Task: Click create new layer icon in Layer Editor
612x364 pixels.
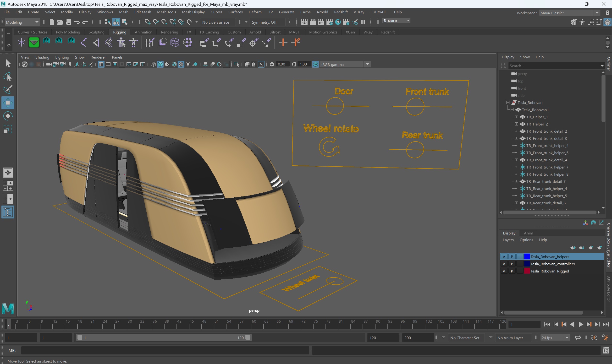Action: coord(591,248)
